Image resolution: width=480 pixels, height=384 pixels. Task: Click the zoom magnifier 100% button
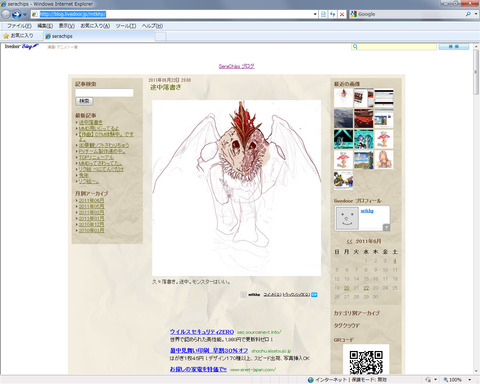[453, 380]
